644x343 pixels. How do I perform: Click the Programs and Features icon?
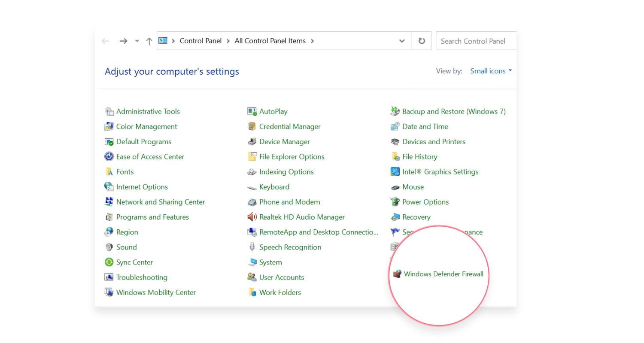click(109, 217)
